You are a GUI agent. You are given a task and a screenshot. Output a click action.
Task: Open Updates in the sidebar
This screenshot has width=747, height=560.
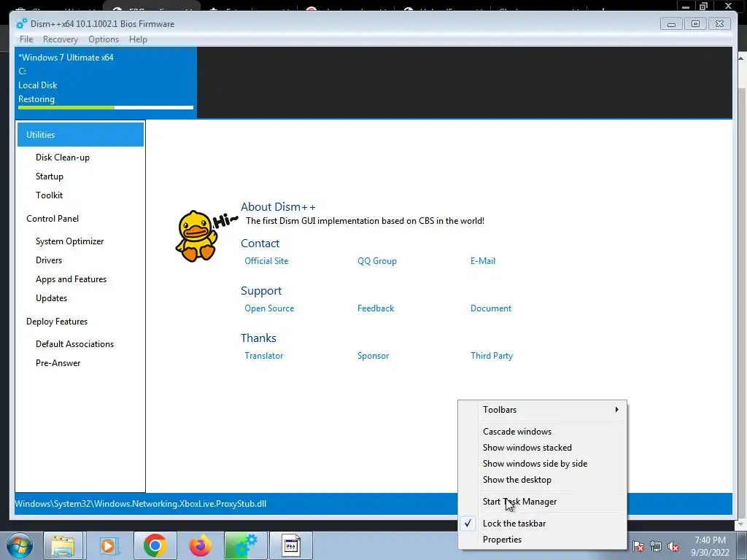[52, 298]
